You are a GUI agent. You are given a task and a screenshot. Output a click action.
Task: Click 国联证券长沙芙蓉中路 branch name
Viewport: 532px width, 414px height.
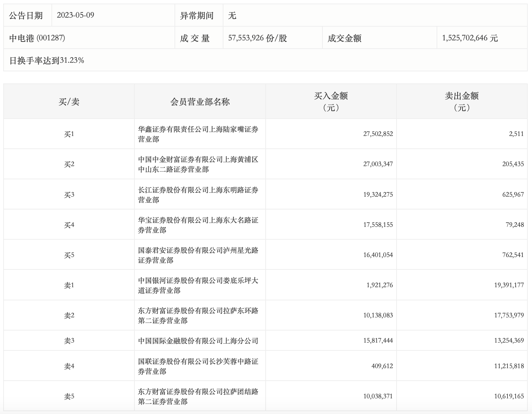pyautogui.click(x=198, y=366)
